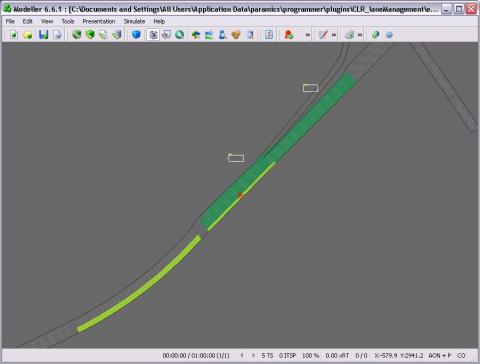
Task: Click the blue floppy disk save icon
Action: point(43,35)
